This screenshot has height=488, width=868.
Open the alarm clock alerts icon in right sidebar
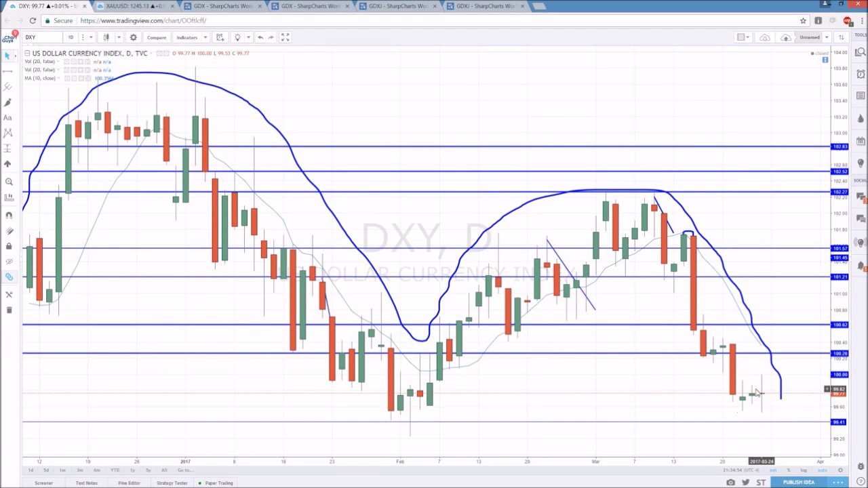(861, 74)
